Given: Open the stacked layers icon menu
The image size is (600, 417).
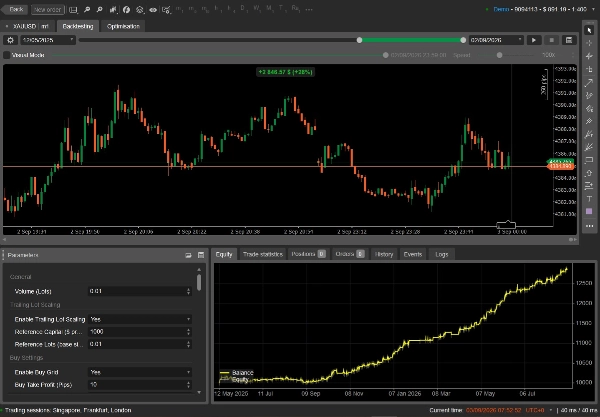Looking at the screenshot, I should click(140, 10).
